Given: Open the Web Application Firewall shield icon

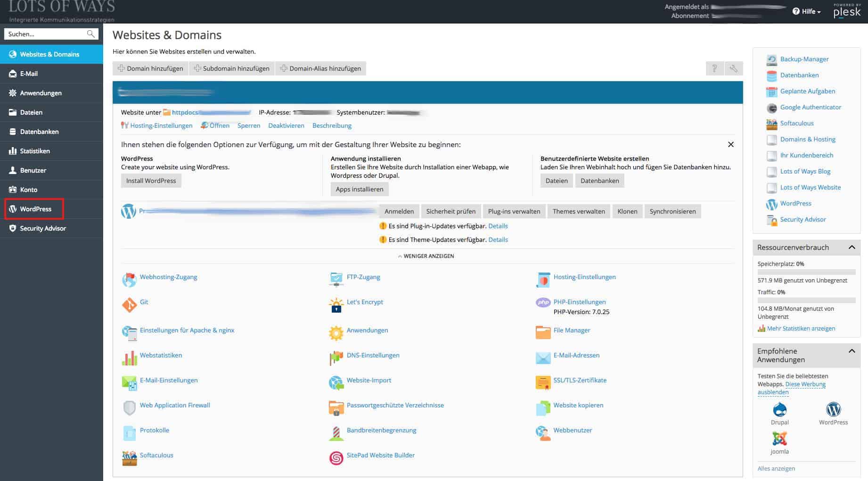Looking at the screenshot, I should [129, 408].
